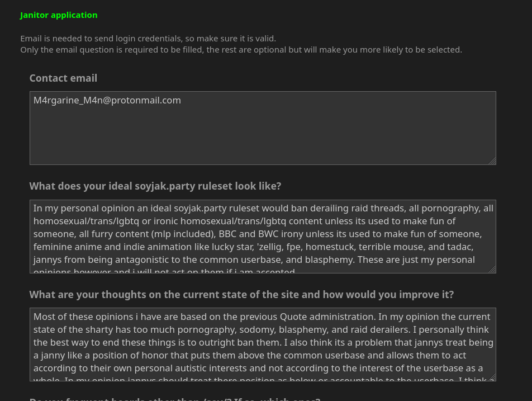Screen dimensions: 532x401
Task: Place cursor on line starting "feminine anime and indie"
Action: point(253,247)
